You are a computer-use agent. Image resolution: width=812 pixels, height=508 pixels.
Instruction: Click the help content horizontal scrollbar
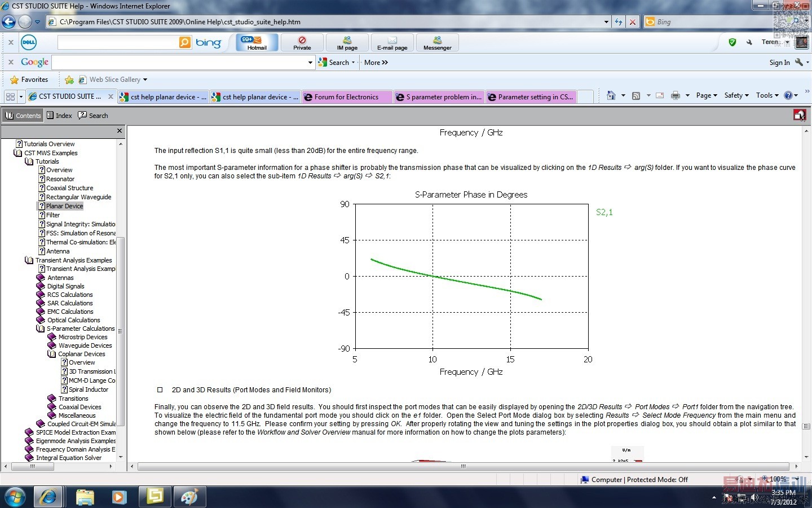click(463, 467)
